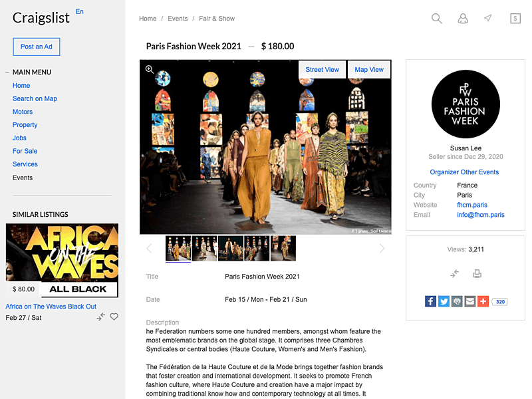Open For Sale menu item
532x399 pixels.
pyautogui.click(x=25, y=151)
